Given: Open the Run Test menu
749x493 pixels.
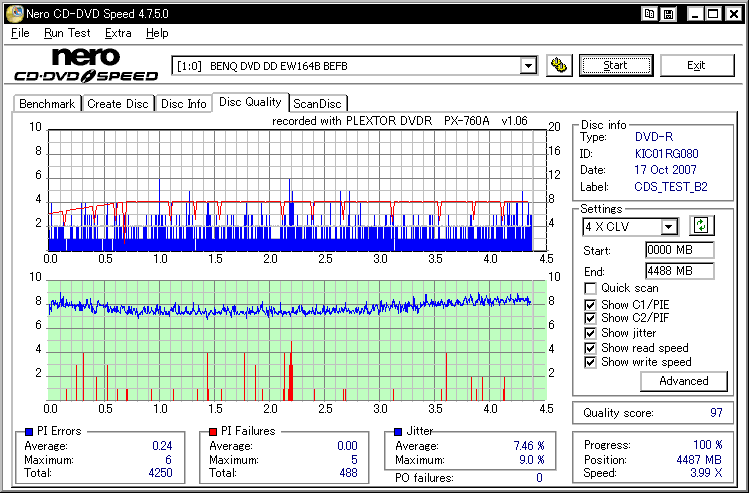Looking at the screenshot, I should pos(67,33).
